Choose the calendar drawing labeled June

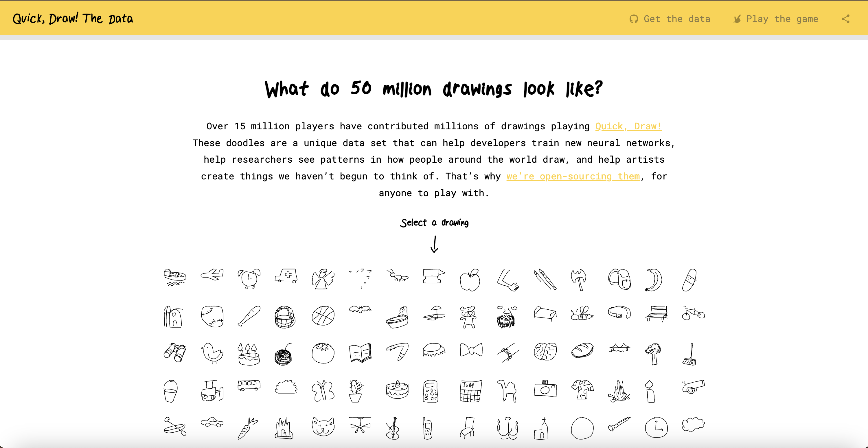pyautogui.click(x=471, y=391)
